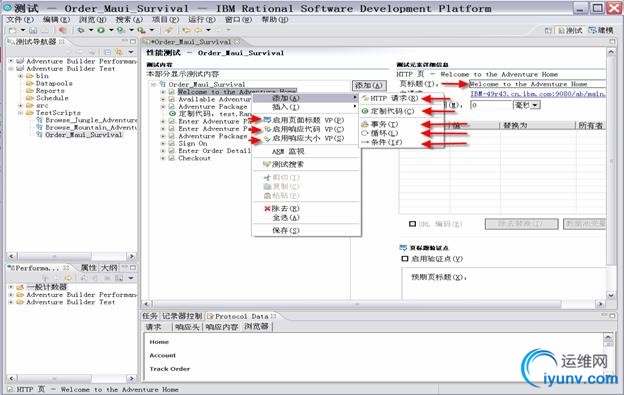
Task: Choose HTTP 请求 from the submenu
Action: tap(394, 98)
